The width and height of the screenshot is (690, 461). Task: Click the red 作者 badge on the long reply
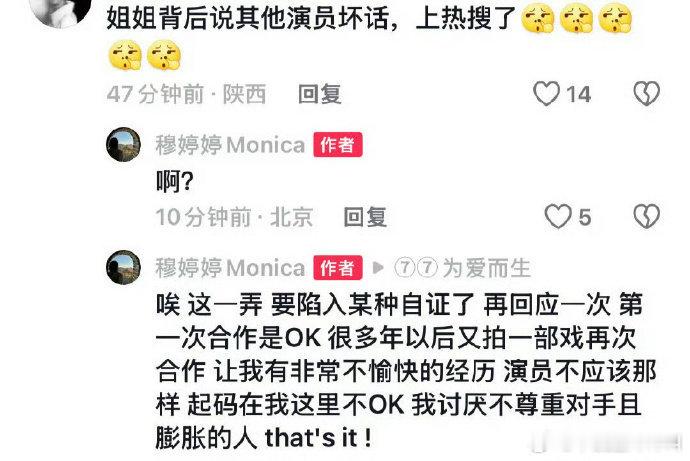pos(338,267)
